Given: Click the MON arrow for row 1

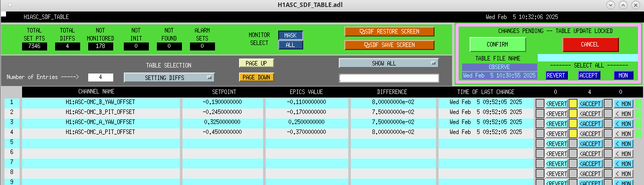Looking at the screenshot, I should point(623,103).
